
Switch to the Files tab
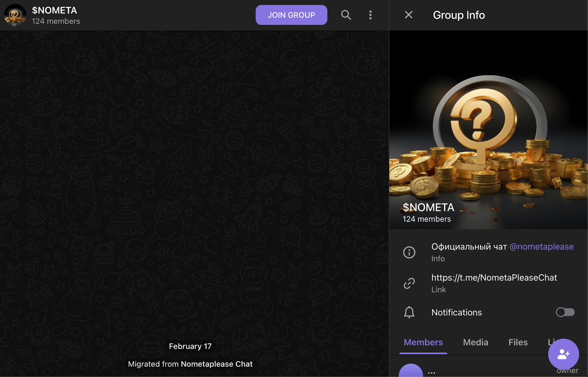[x=518, y=342]
